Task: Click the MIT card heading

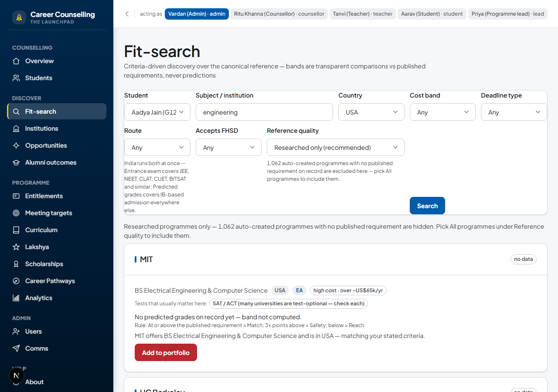Action: click(146, 259)
